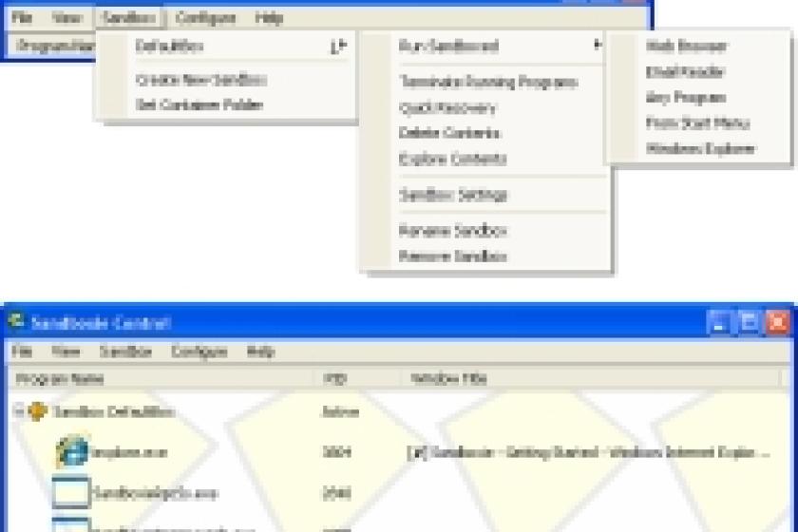798x532 pixels.
Task: Click the Active status of DefaultBox
Action: click(x=340, y=411)
